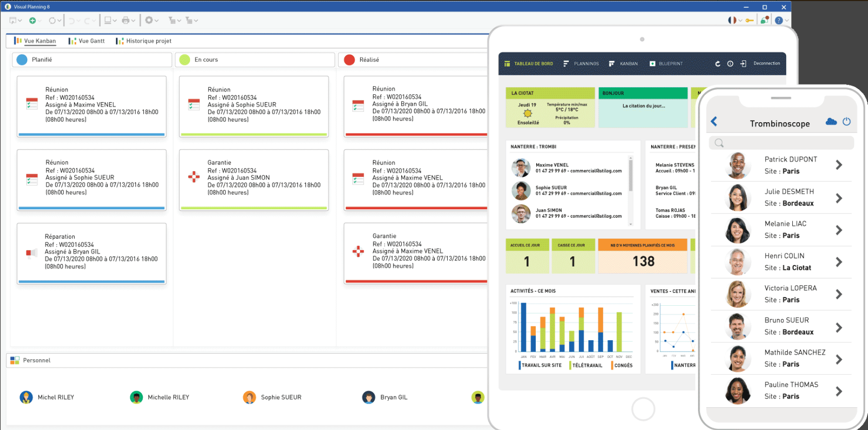The image size is (868, 430).
Task: Click the printer icon in the toolbar
Action: (x=126, y=21)
